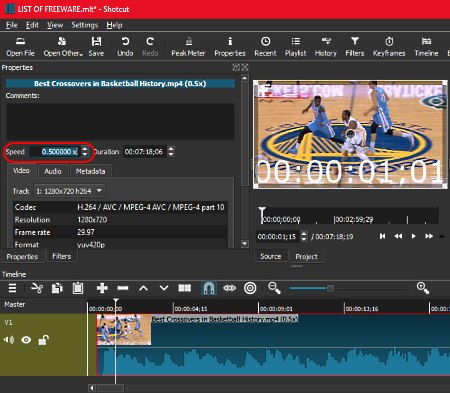
Task: Play the video in the player
Action: click(413, 236)
